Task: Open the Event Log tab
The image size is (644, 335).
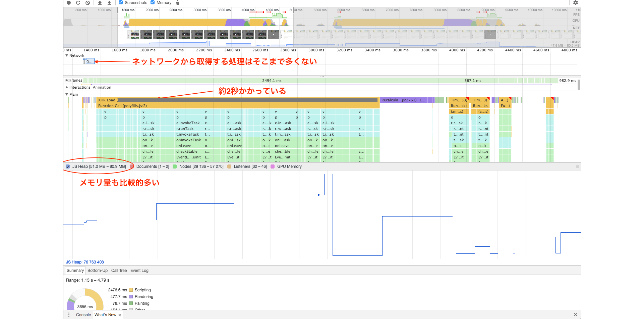Action: coord(139,271)
